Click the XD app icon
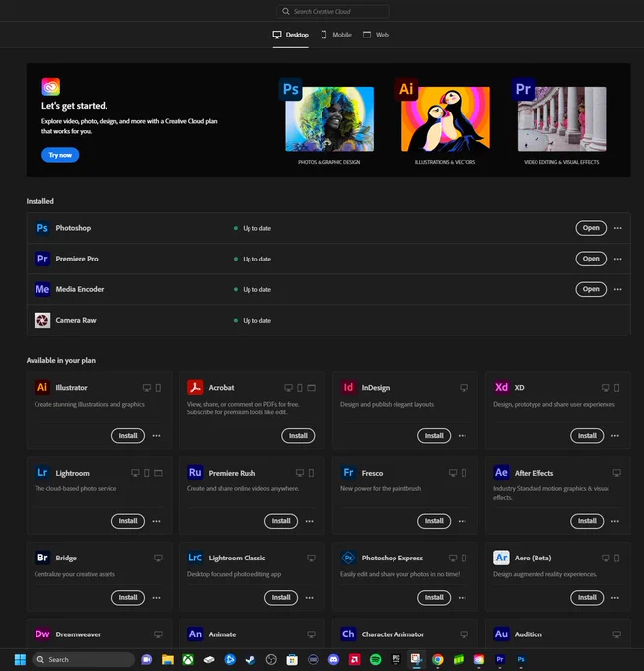The width and height of the screenshot is (644, 671). [501, 387]
